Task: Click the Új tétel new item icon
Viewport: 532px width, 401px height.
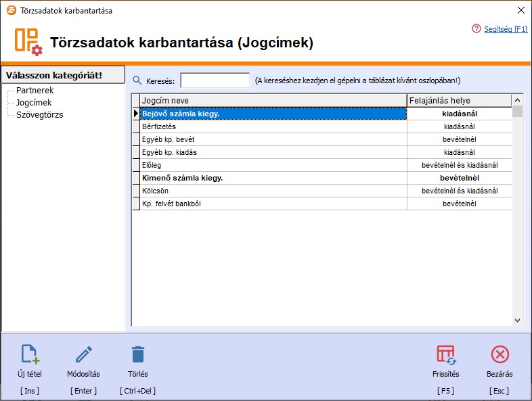Action: (x=30, y=354)
